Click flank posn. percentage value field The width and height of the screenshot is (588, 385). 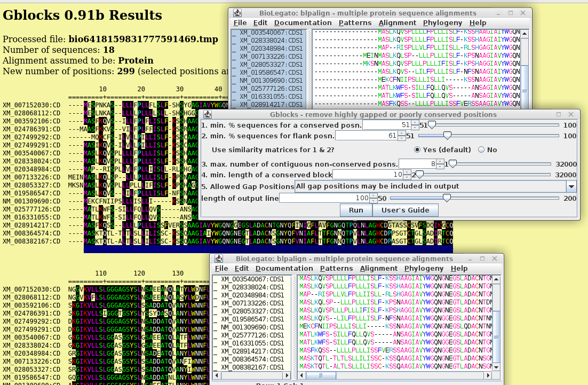[367, 136]
